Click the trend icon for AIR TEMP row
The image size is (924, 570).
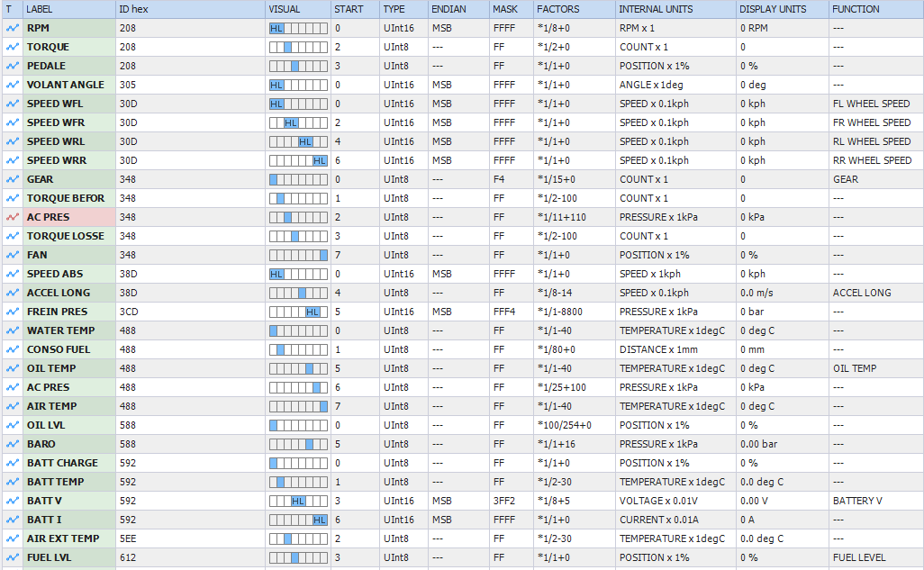click(x=13, y=405)
